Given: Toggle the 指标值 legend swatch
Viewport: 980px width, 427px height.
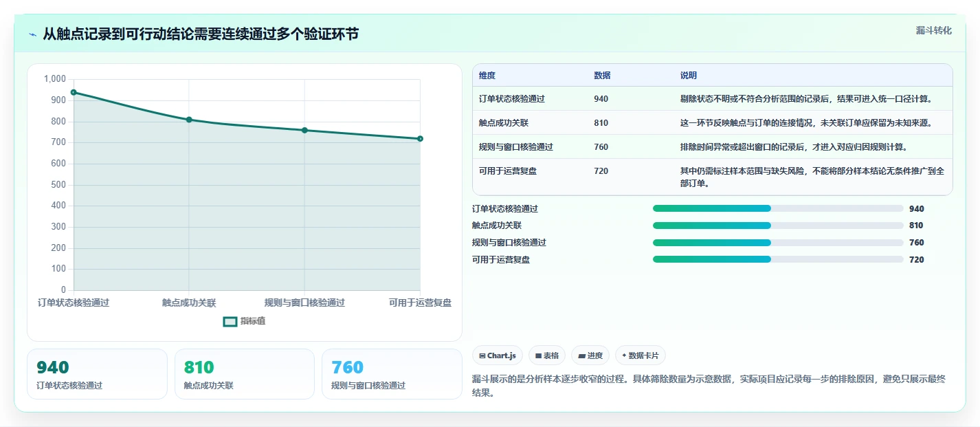Looking at the screenshot, I should (x=230, y=321).
